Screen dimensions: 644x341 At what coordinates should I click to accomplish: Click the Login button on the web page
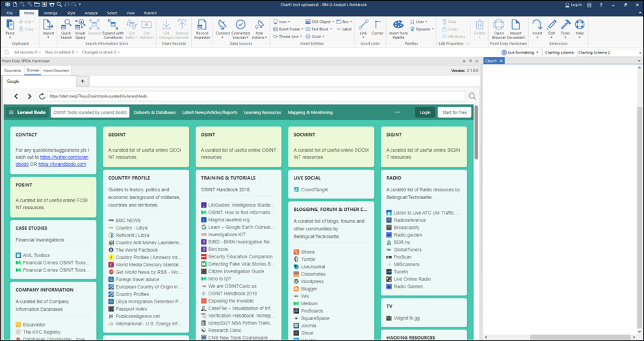pyautogui.click(x=425, y=113)
